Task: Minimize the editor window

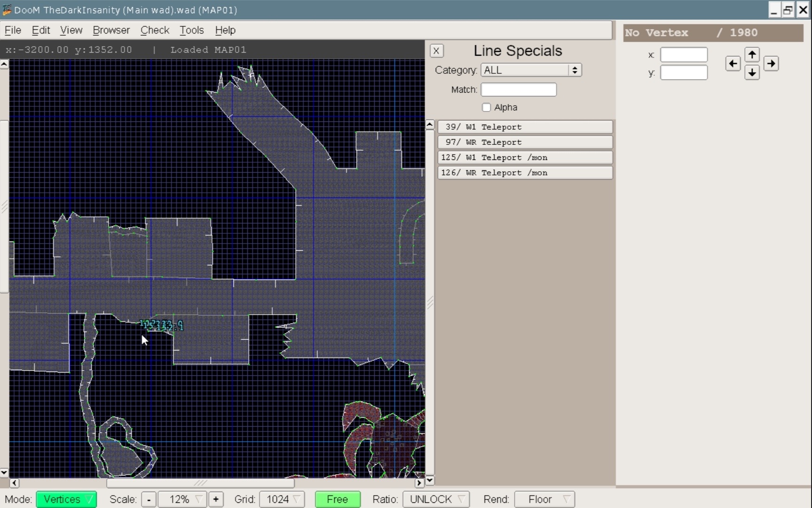Action: click(774, 10)
